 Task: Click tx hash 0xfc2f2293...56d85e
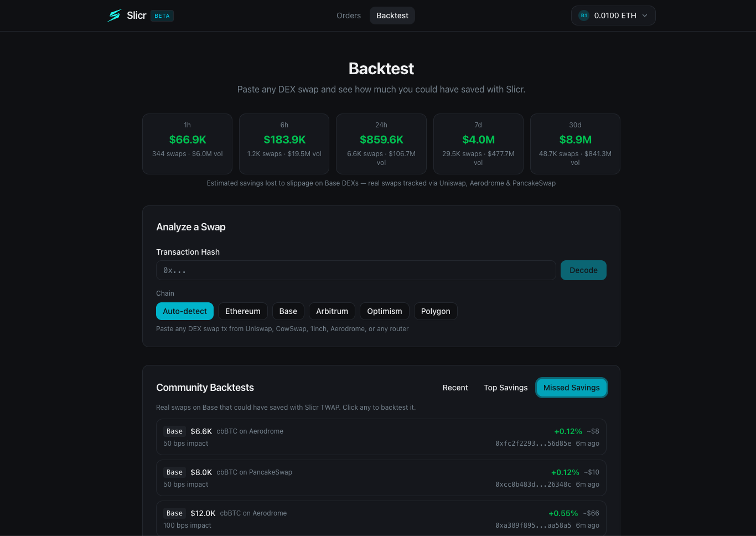[x=533, y=444]
